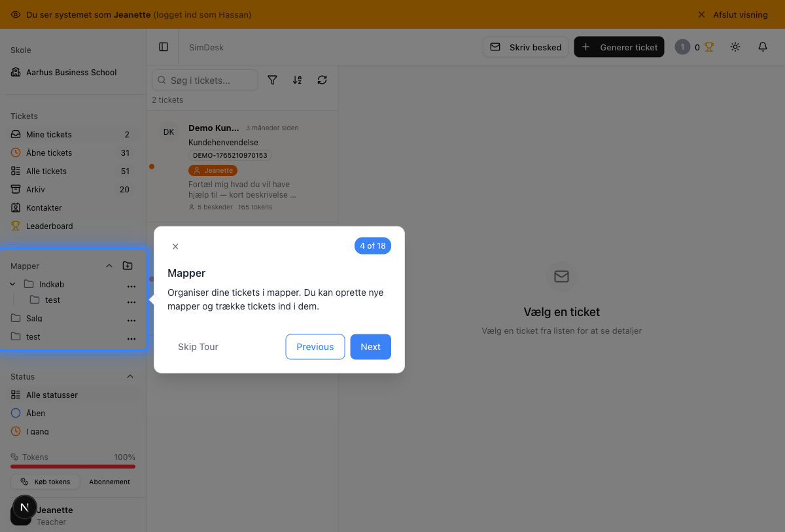This screenshot has width=785, height=532.
Task: Open Alle tickets
Action: point(73,171)
